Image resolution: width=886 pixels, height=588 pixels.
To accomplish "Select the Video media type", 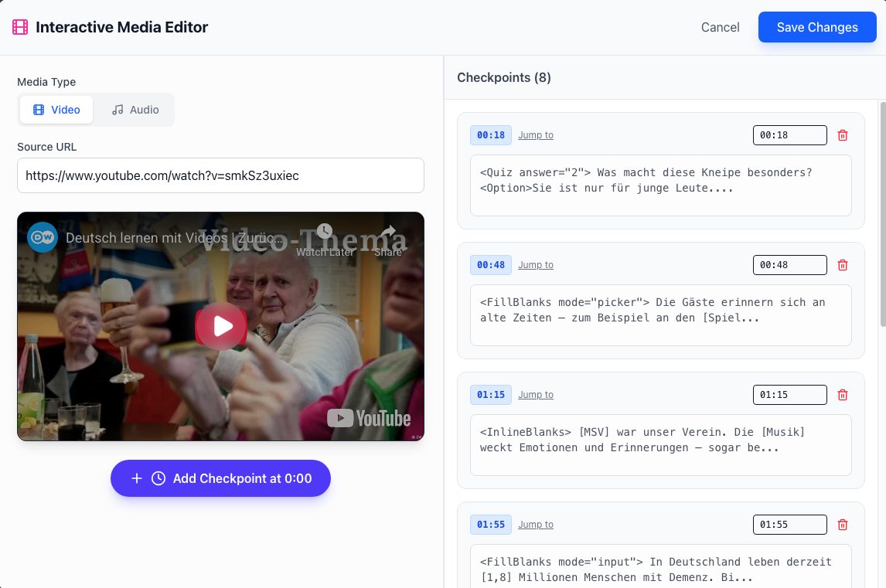I will click(56, 110).
